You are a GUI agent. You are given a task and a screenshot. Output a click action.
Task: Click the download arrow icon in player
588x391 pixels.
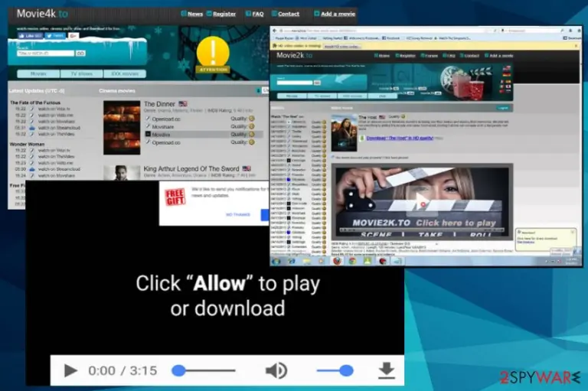[x=386, y=370]
